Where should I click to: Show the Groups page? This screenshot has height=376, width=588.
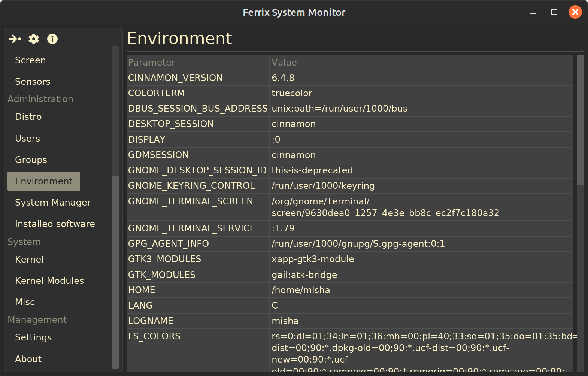(x=31, y=160)
